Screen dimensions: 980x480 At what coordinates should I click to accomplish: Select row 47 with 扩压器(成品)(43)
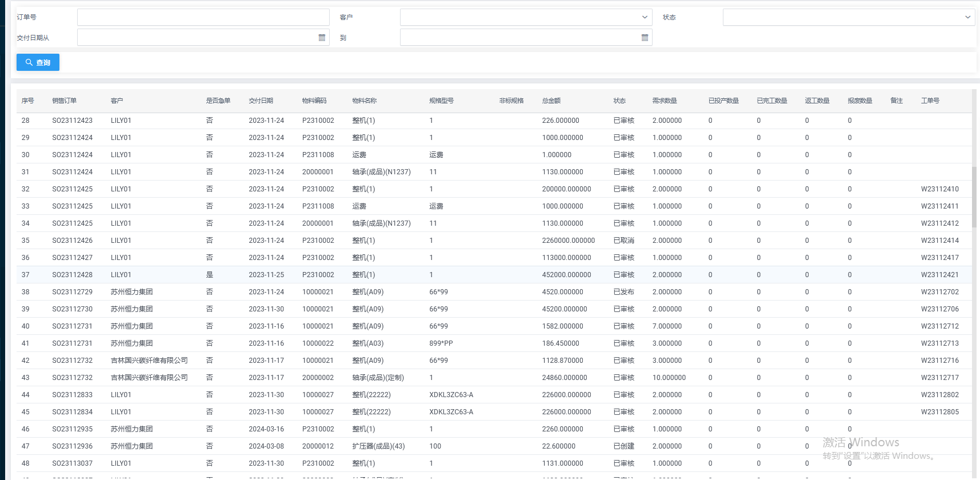click(x=378, y=446)
